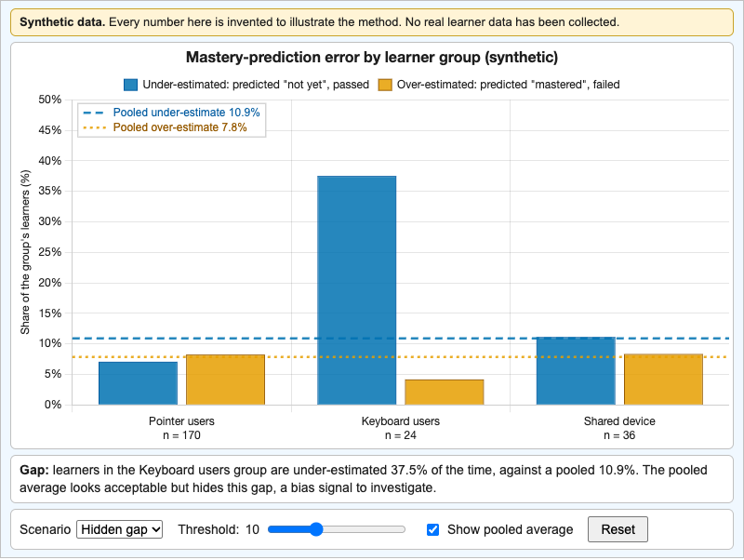Click the 'Shared device' axis label
The height and width of the screenshot is (560, 744).
tap(619, 421)
